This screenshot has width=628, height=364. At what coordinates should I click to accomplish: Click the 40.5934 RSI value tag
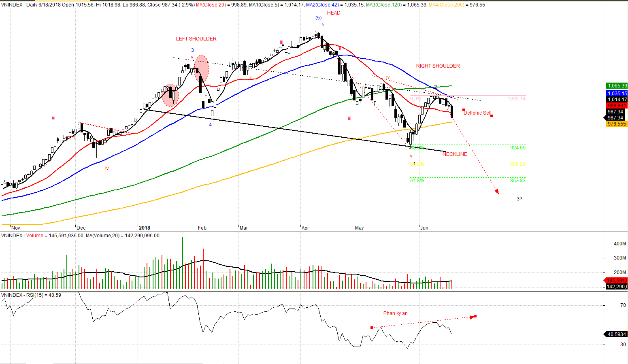point(617,334)
